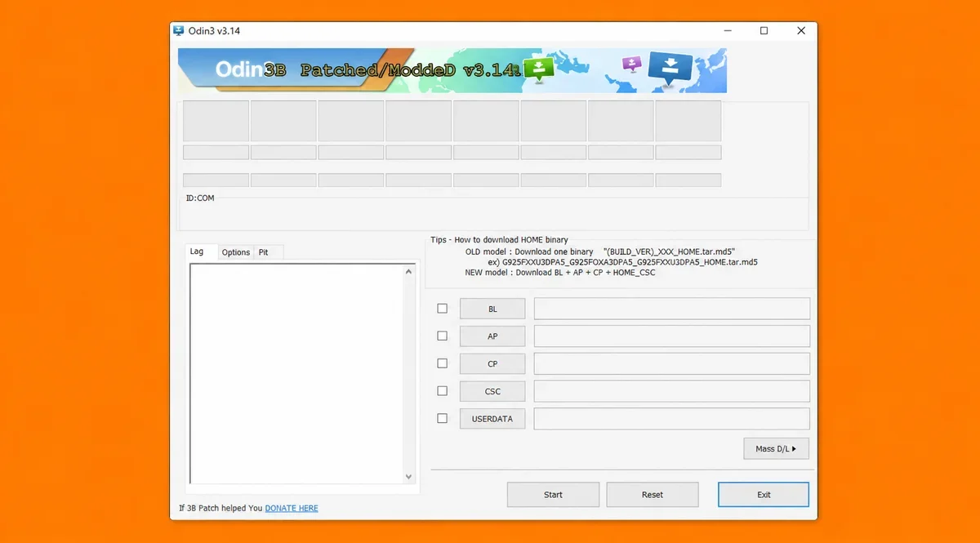Tick the CP checkbox

(443, 363)
